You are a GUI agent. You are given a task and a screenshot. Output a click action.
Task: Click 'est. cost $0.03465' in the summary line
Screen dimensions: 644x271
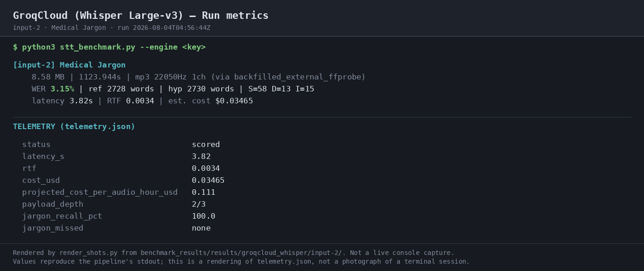(211, 101)
